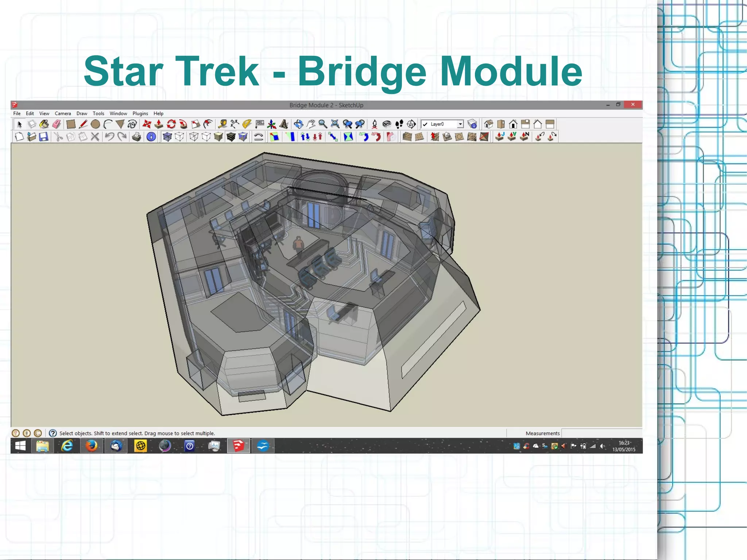
Task: Choose the Orbit camera tool
Action: click(x=298, y=124)
